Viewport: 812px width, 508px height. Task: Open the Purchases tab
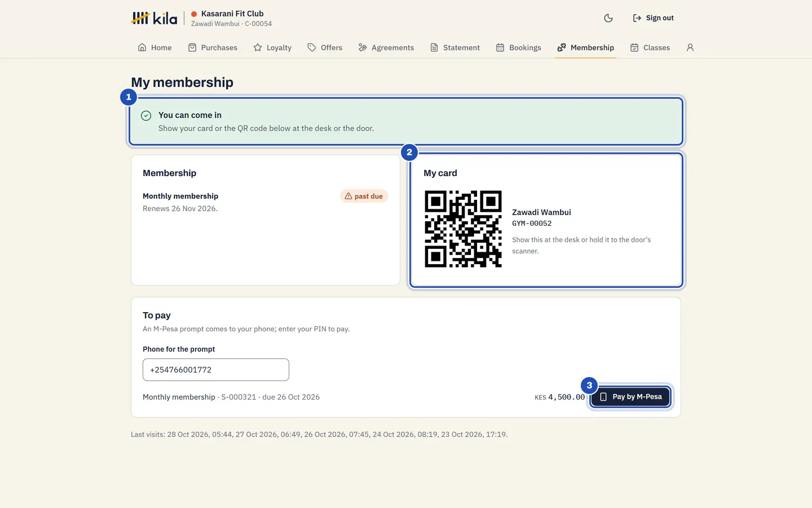coord(213,47)
